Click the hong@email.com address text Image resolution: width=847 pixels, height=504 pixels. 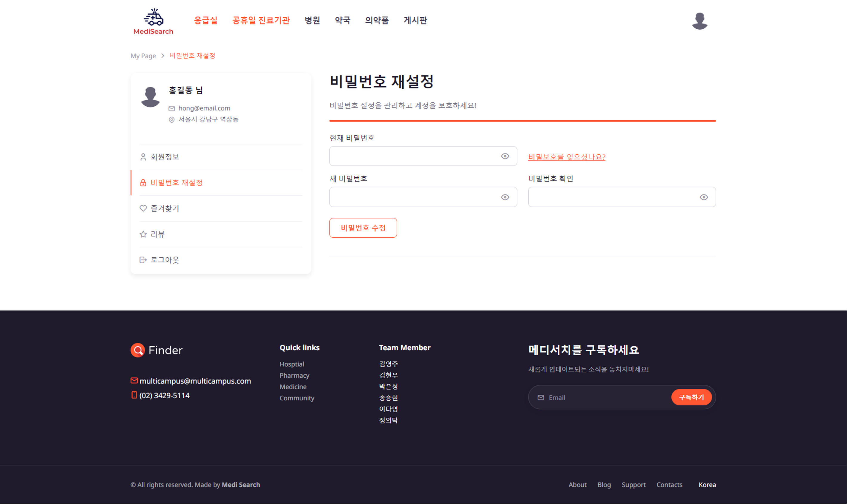pyautogui.click(x=204, y=108)
